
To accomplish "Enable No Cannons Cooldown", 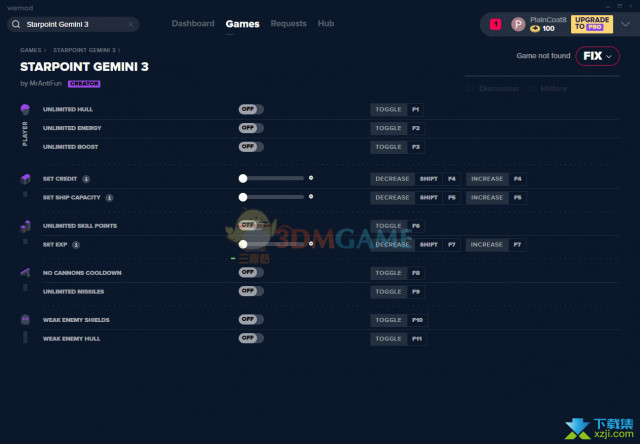I will point(251,272).
